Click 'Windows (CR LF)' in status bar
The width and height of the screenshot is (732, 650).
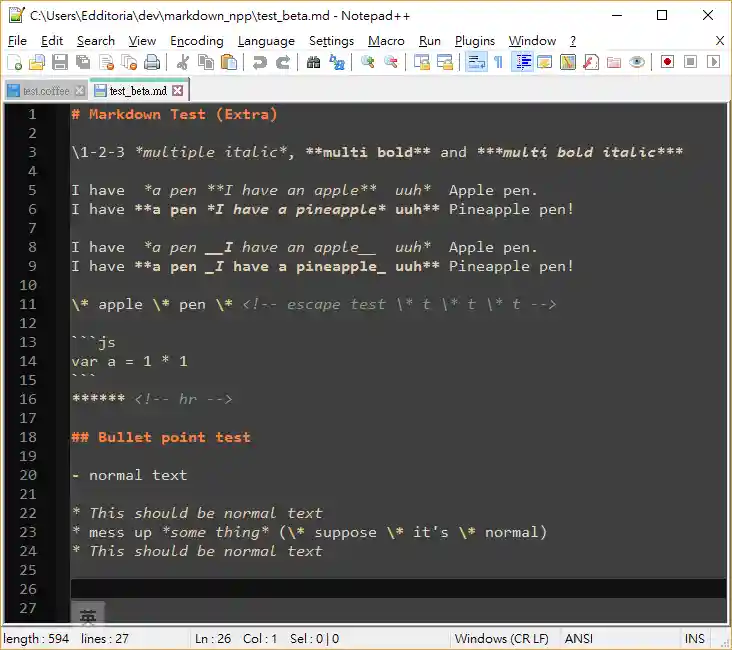(x=502, y=638)
